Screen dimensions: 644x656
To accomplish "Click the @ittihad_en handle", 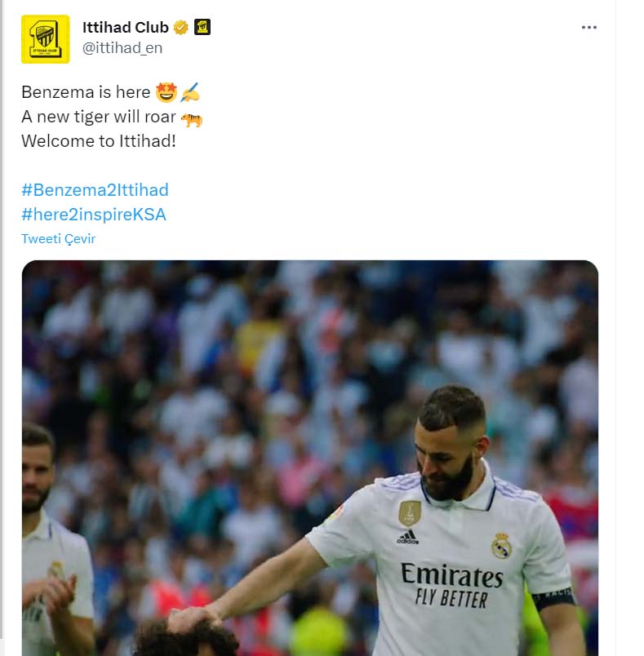I will [x=122, y=47].
